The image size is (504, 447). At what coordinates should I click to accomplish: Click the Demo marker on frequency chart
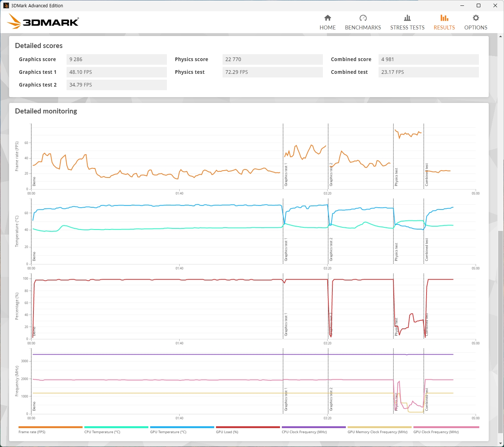(34, 406)
